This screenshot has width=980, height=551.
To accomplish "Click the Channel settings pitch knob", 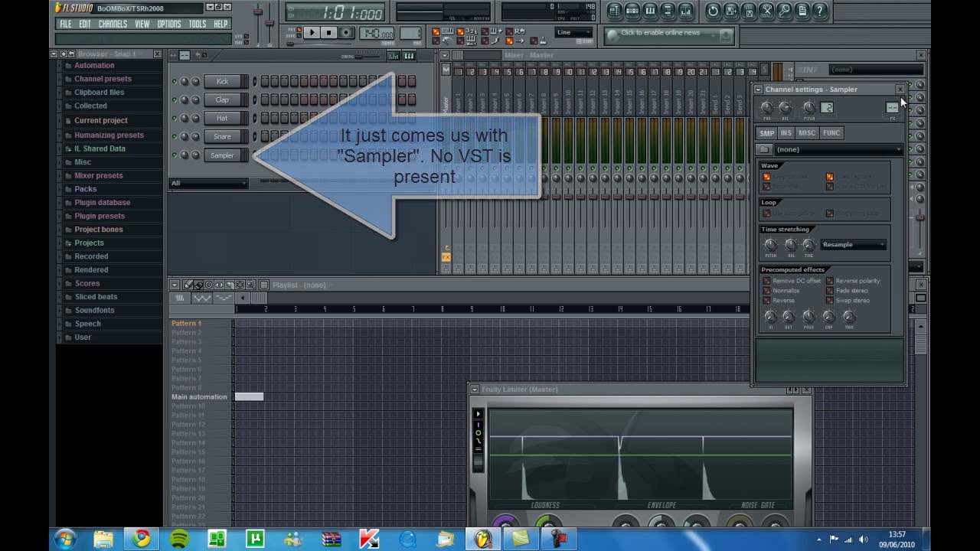I will pyautogui.click(x=808, y=108).
